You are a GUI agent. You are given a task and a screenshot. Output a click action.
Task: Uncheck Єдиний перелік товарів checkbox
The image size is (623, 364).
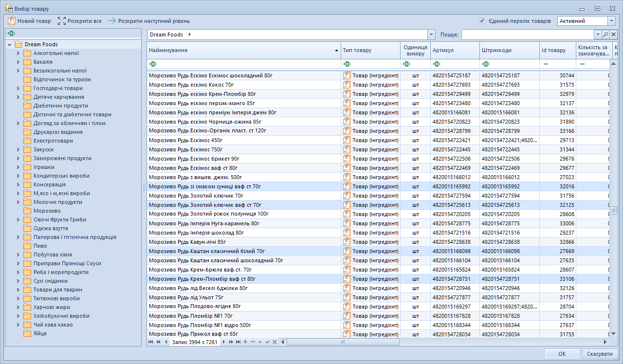[482, 21]
